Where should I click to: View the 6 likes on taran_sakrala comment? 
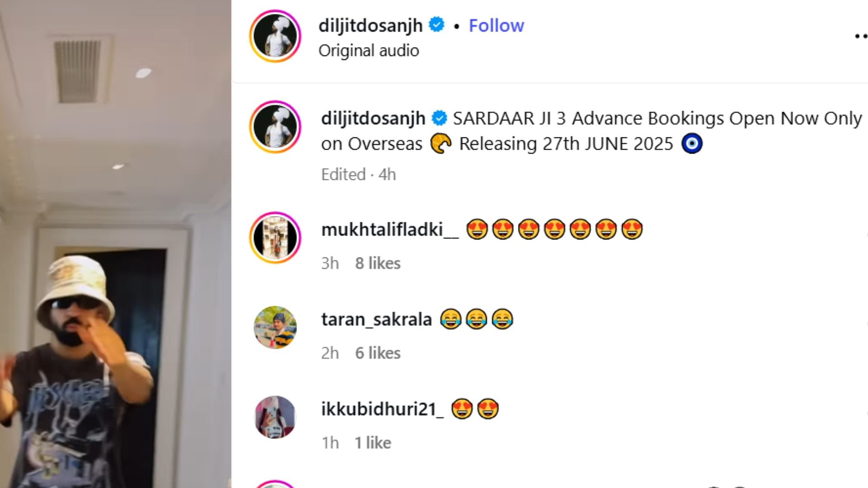[x=377, y=353]
